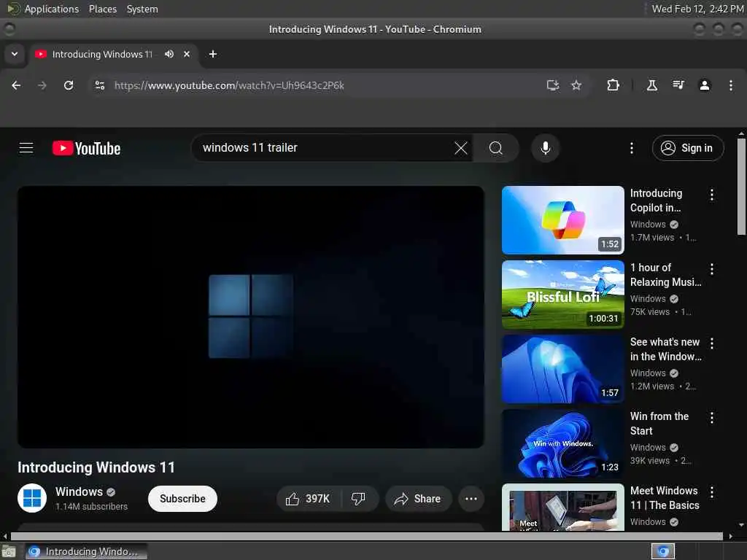Go to YouTube home via logo

[86, 148]
